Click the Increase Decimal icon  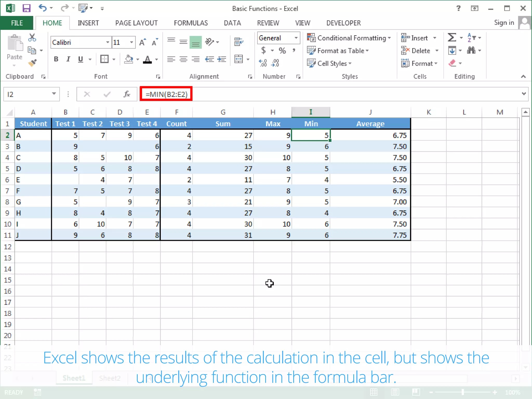point(263,63)
